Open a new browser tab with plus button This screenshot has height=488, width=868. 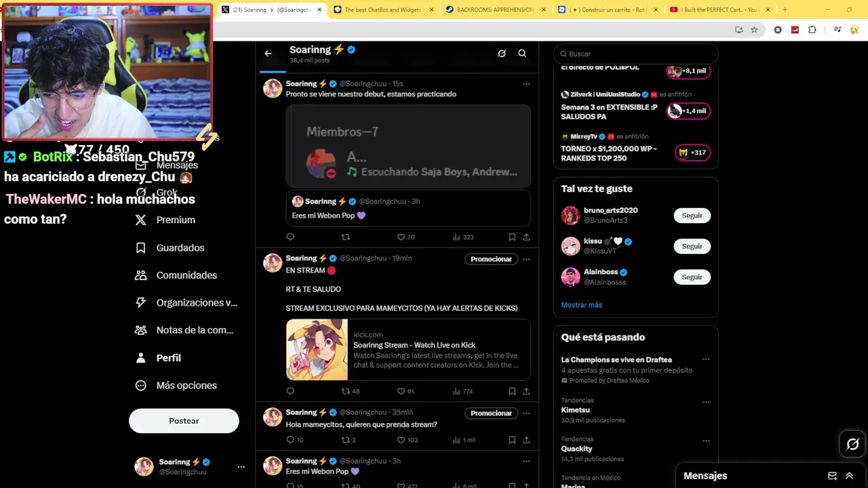pos(785,9)
